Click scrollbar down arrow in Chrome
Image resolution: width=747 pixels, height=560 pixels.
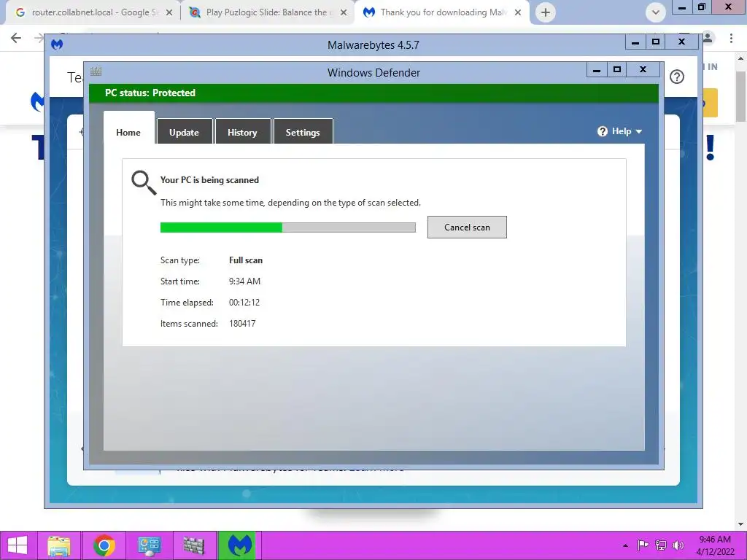coord(741,524)
